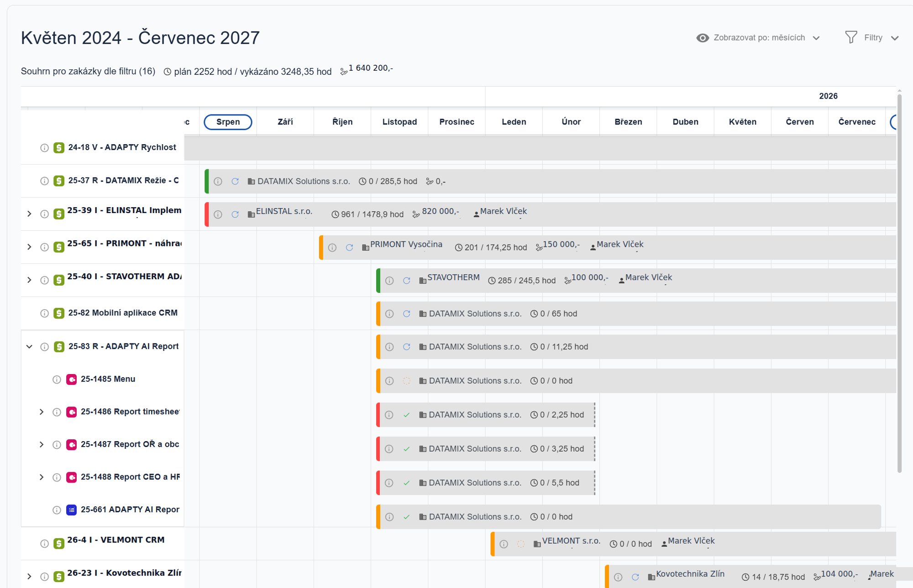The height and width of the screenshot is (588, 913).
Task: Click info icon in the VELMONT s.r.o. bar
Action: tap(504, 544)
